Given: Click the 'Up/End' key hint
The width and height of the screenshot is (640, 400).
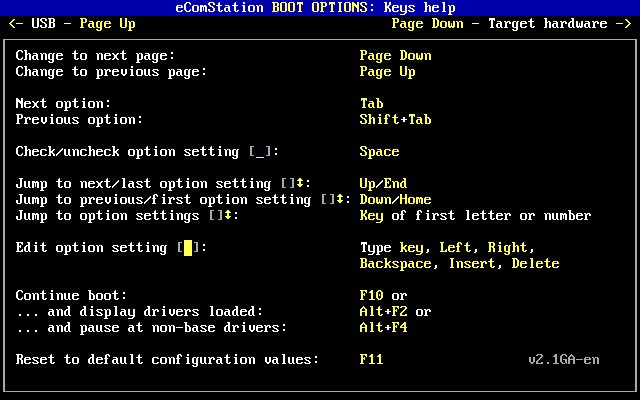Looking at the screenshot, I should click(383, 184).
